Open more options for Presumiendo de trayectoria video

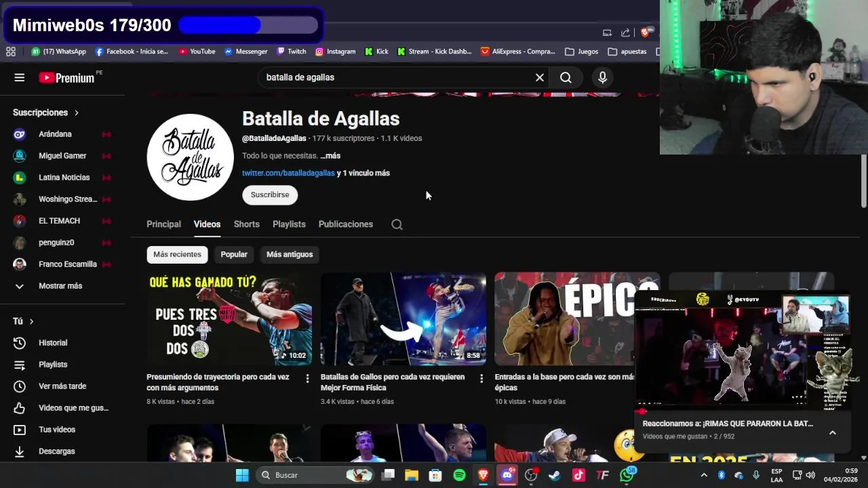(x=307, y=378)
